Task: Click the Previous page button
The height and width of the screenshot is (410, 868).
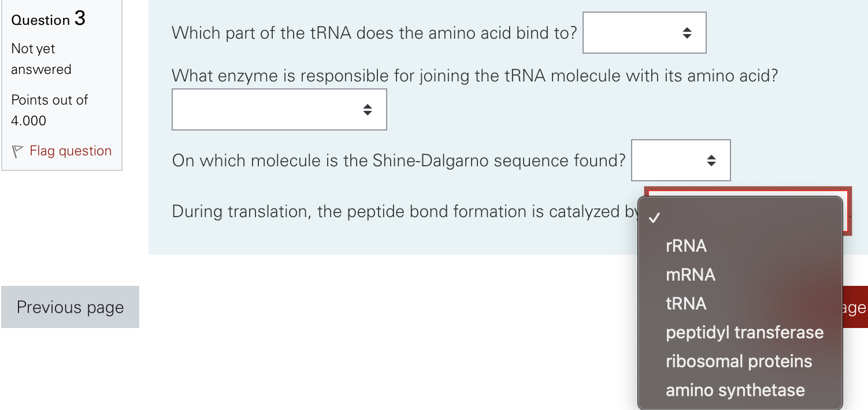Action: [69, 307]
